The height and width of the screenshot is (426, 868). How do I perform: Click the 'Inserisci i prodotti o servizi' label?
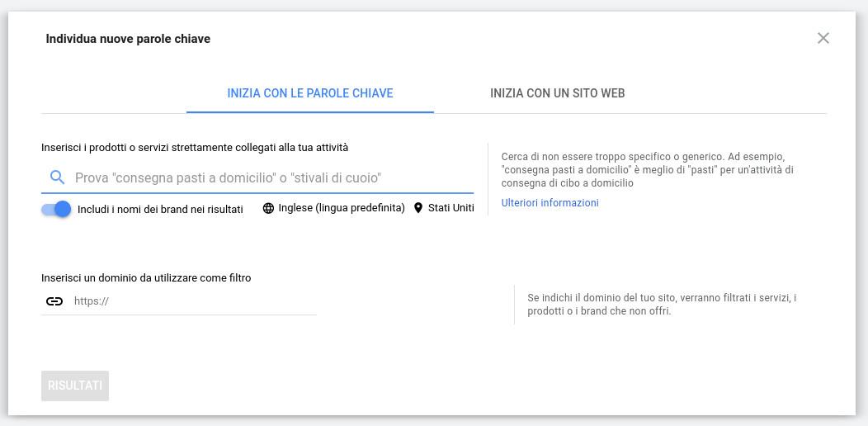click(195, 148)
